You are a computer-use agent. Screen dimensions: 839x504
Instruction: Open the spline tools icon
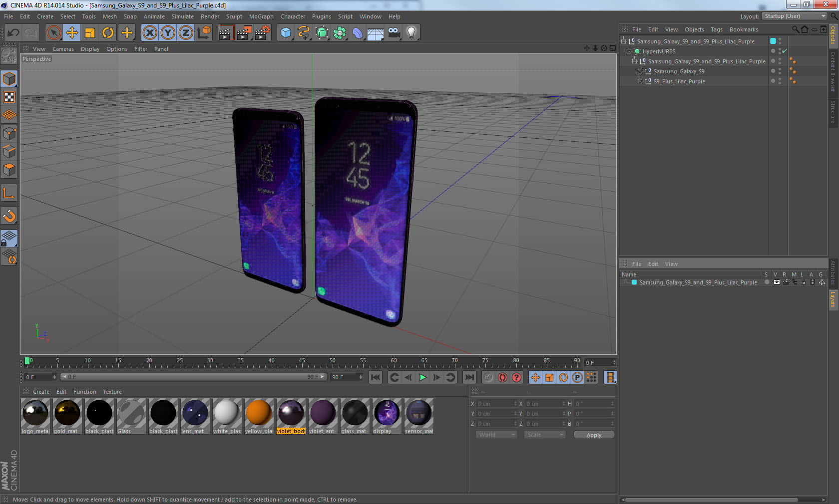point(304,33)
